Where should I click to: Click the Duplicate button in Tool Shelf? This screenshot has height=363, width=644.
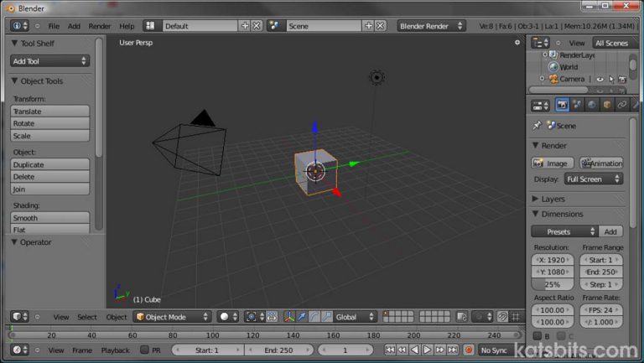click(50, 164)
